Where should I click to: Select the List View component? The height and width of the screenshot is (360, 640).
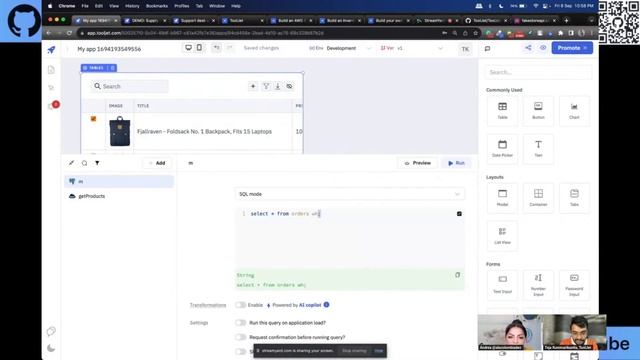coord(502,236)
